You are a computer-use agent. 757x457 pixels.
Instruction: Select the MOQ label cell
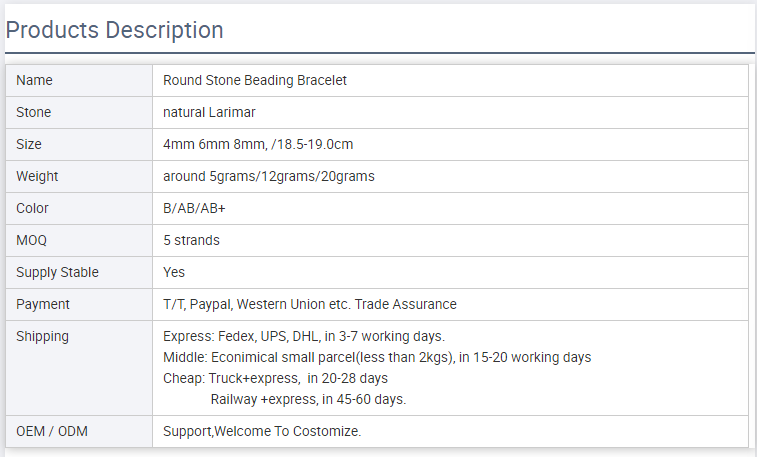click(32, 240)
